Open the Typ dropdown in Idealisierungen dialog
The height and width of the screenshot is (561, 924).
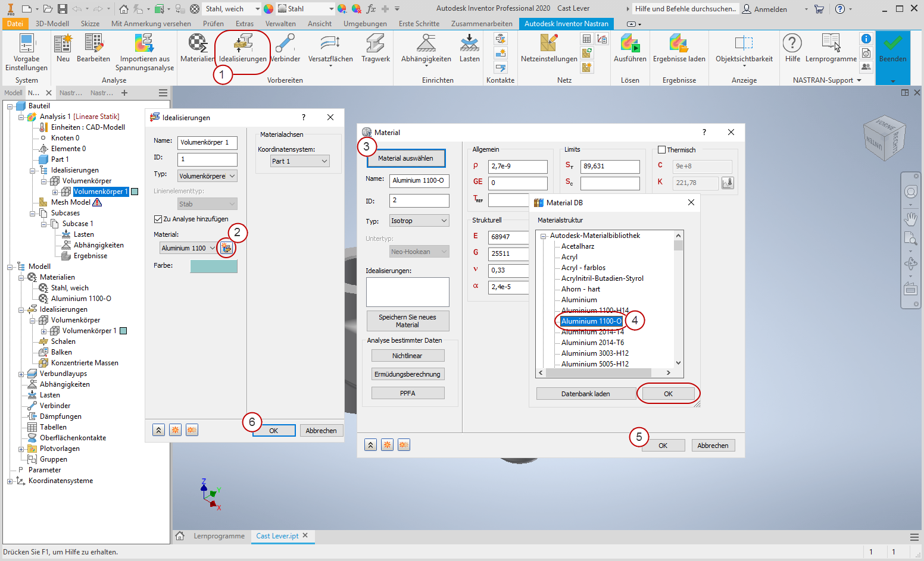click(x=207, y=176)
